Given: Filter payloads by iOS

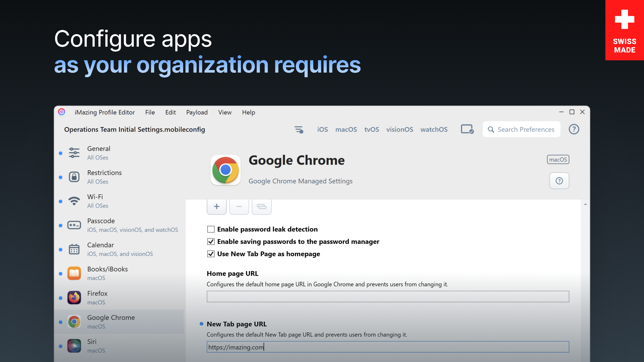Looking at the screenshot, I should (322, 129).
